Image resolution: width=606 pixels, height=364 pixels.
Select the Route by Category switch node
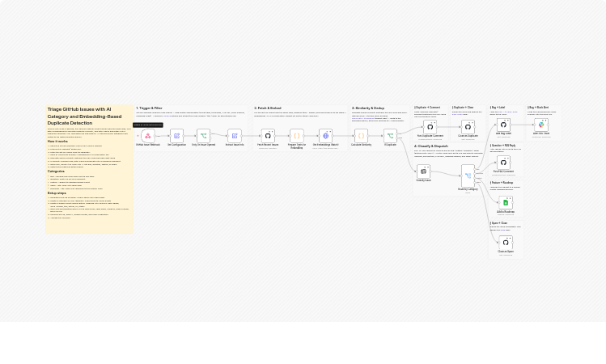coord(468,176)
